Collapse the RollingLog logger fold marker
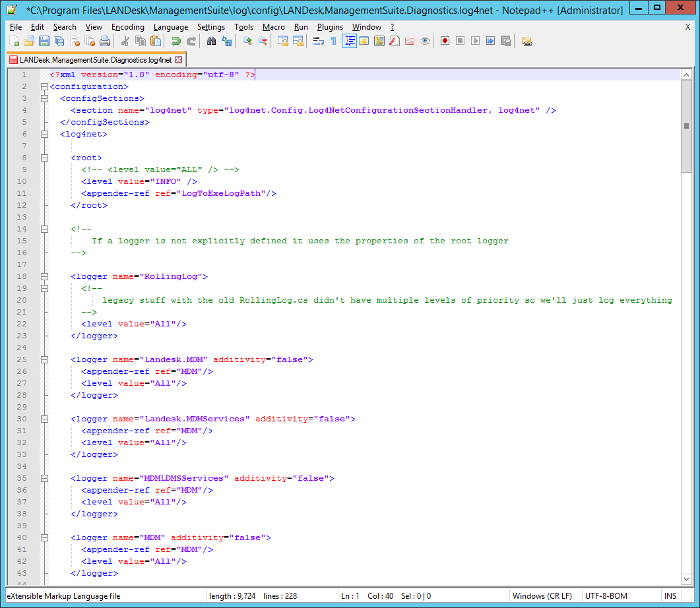Screen dimensions: 700x608 click(x=44, y=276)
